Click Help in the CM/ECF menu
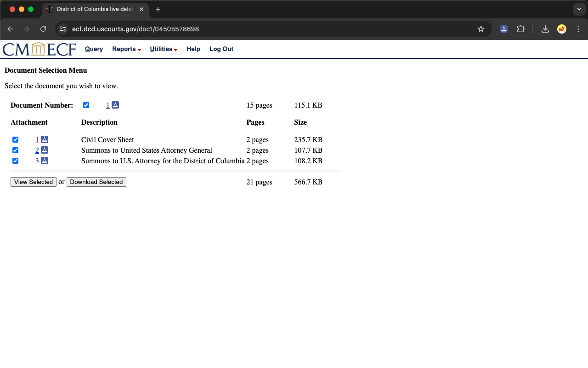Screen dimensions: 588x368 (x=193, y=49)
